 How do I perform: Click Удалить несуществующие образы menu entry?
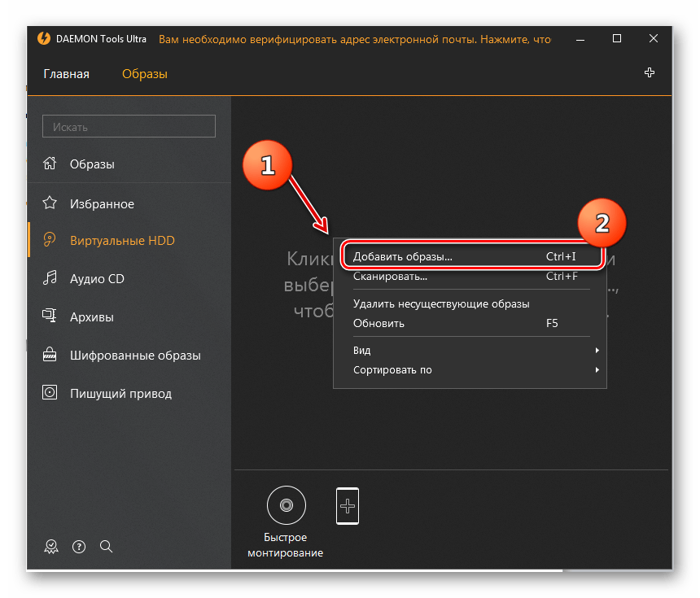pyautogui.click(x=441, y=304)
